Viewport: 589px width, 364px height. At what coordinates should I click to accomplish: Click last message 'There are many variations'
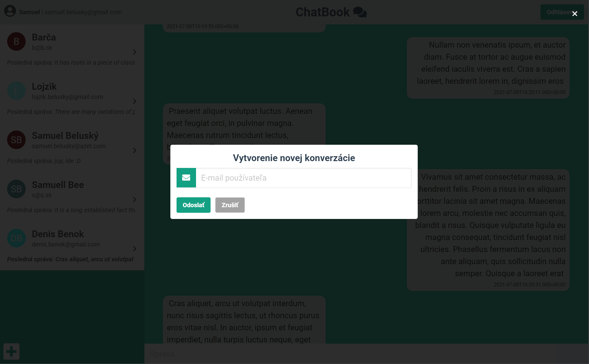71,112
